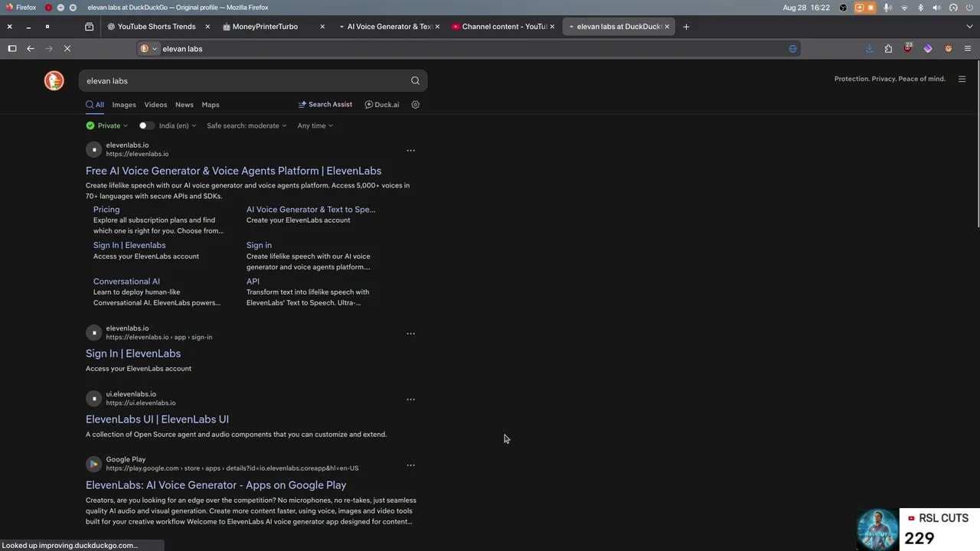Open Firefox application menu
The height and width of the screenshot is (551, 980).
point(968,48)
